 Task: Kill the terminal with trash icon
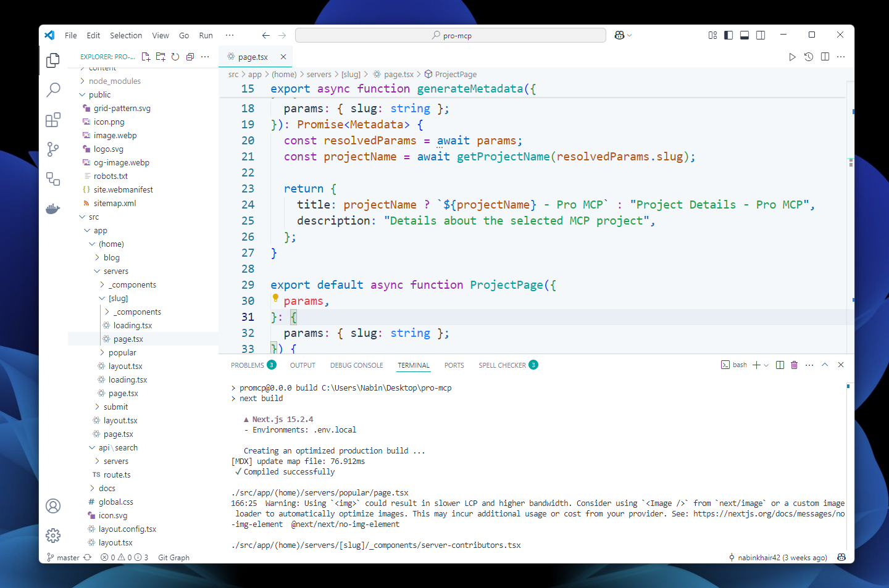click(x=795, y=365)
